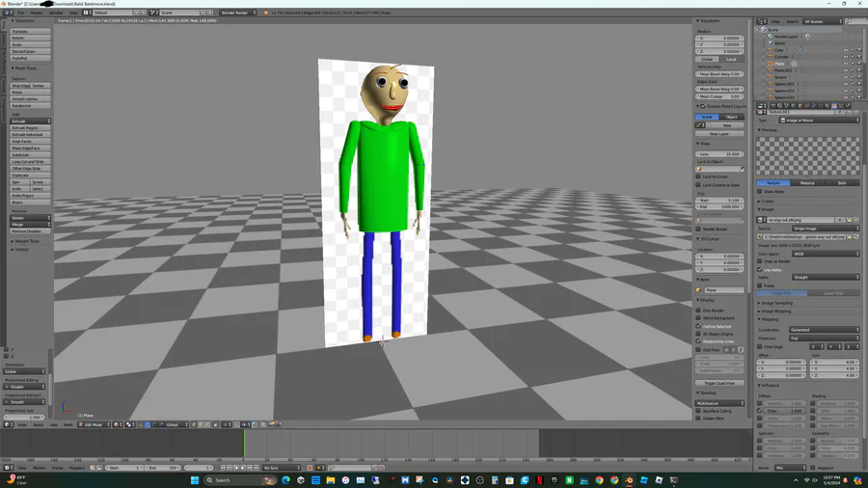868x488 pixels.
Task: Open the Render menu
Action: click(37, 13)
